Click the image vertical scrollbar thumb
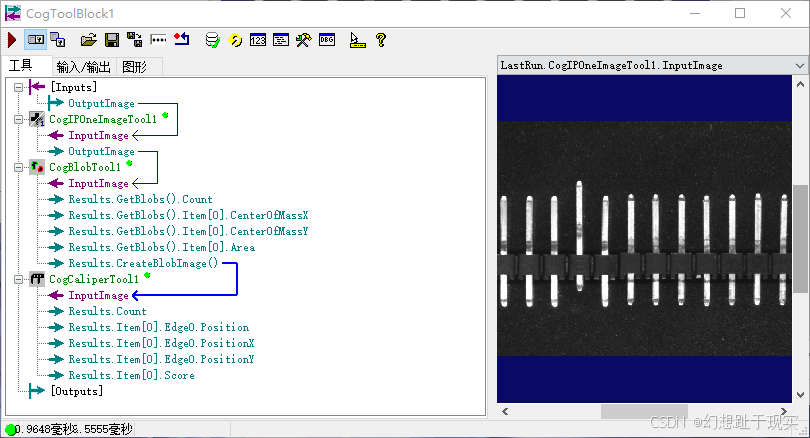Viewport: 810px width, 438px height. tap(800, 239)
